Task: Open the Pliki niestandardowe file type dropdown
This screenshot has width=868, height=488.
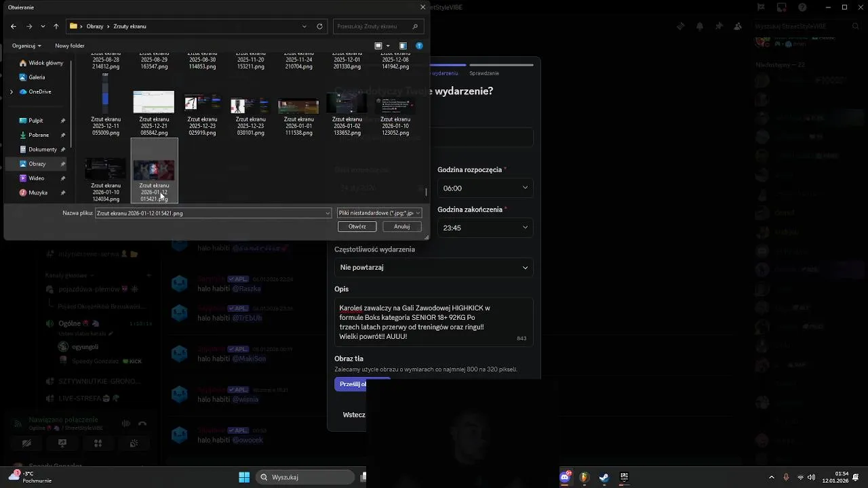Action: pos(379,213)
